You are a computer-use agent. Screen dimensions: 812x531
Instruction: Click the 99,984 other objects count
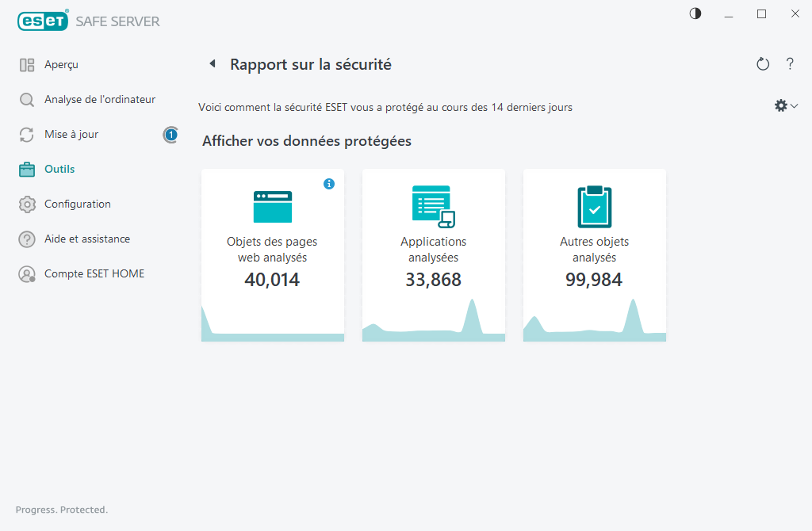tap(594, 280)
